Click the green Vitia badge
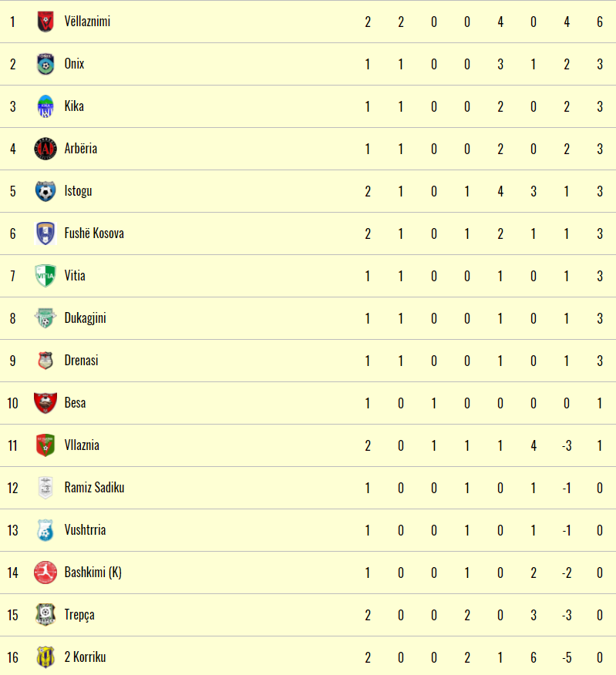The height and width of the screenshot is (675, 616). (x=45, y=276)
